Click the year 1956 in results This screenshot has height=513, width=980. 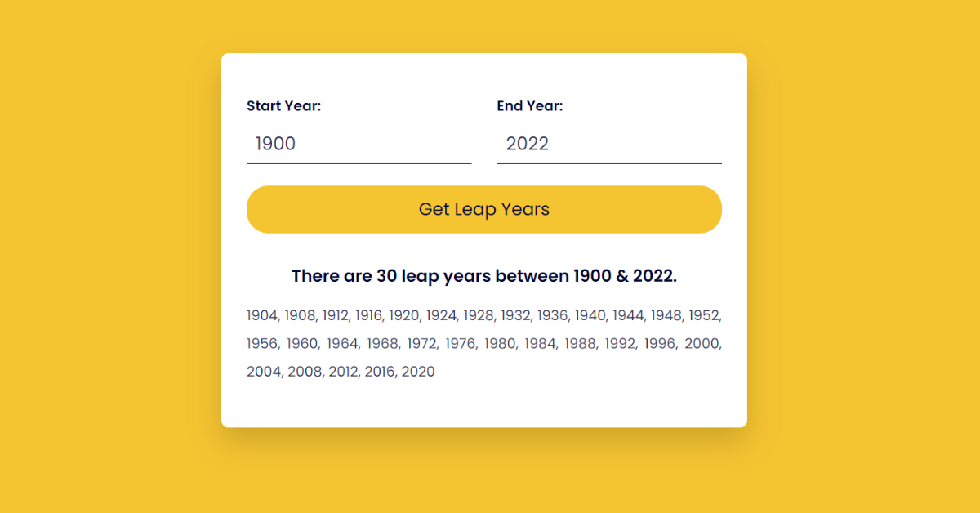262,344
